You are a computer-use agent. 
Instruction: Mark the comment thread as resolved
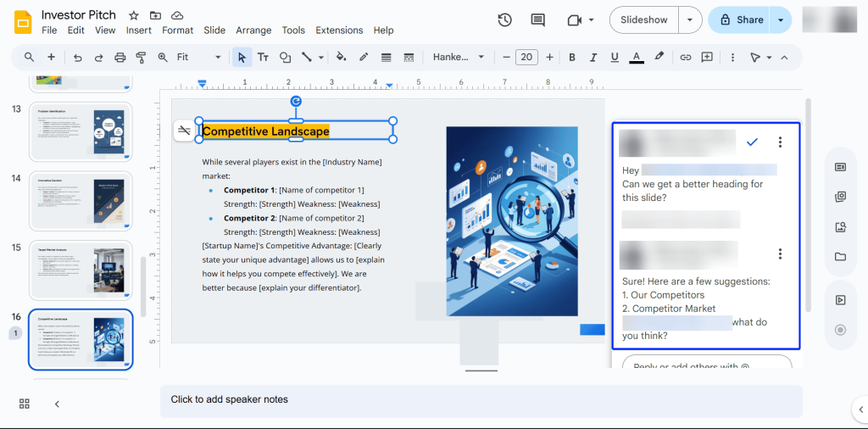point(752,142)
